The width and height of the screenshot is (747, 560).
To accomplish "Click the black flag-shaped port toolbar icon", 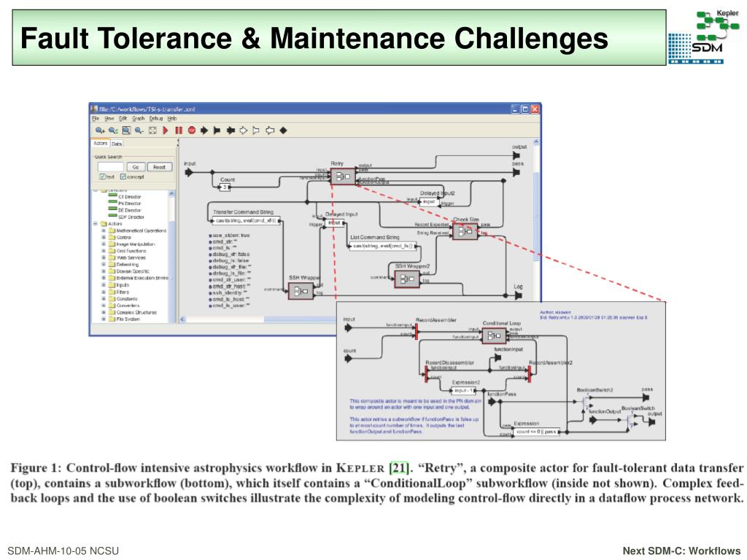I will (217, 131).
